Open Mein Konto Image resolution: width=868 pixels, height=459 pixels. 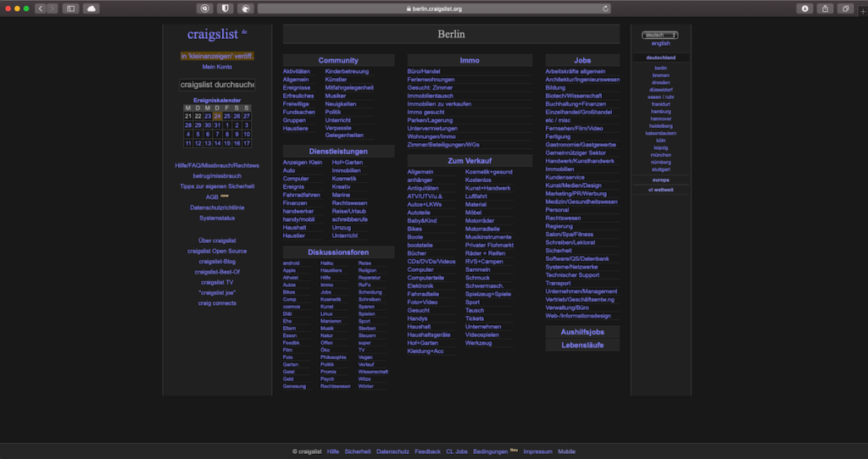pos(217,67)
